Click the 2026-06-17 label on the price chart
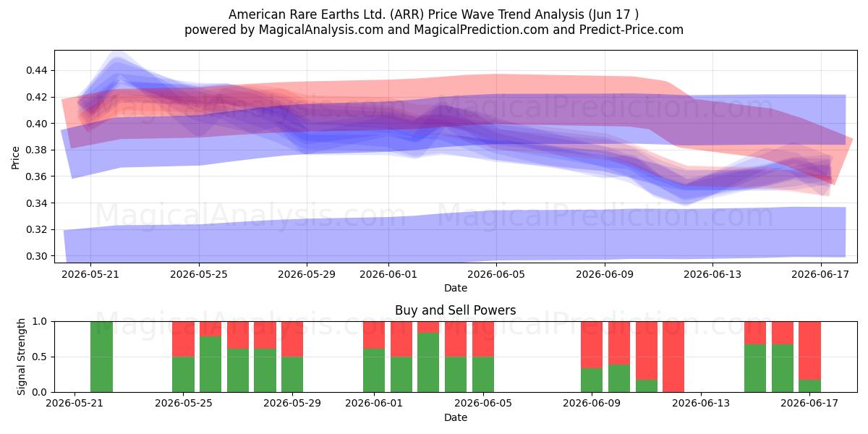868x434 pixels. pyautogui.click(x=821, y=274)
